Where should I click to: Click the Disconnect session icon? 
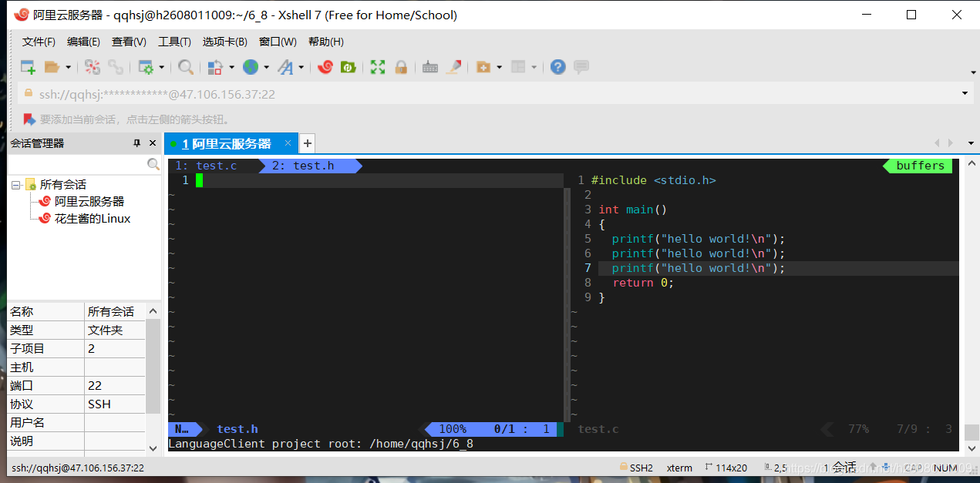pyautogui.click(x=93, y=67)
